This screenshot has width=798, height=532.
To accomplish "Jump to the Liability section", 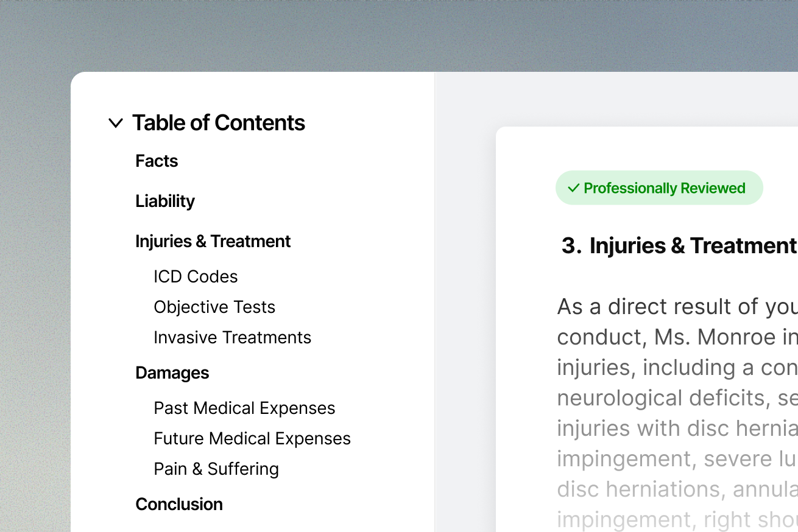I will point(165,201).
